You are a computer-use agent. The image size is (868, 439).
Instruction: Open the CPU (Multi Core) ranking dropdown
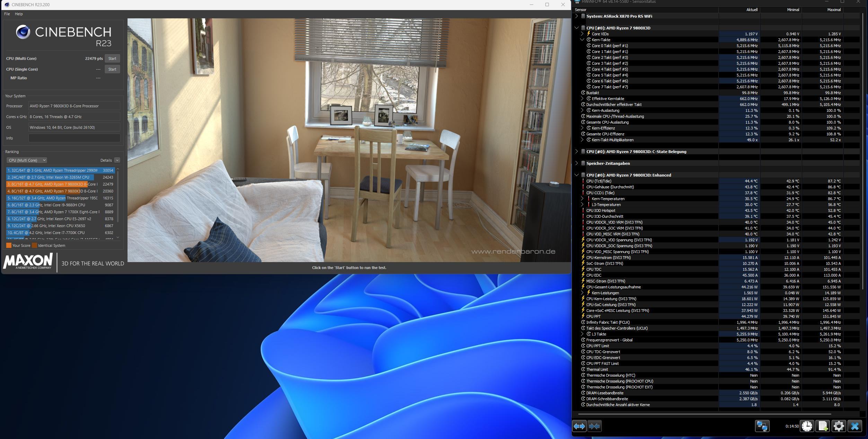click(x=27, y=160)
